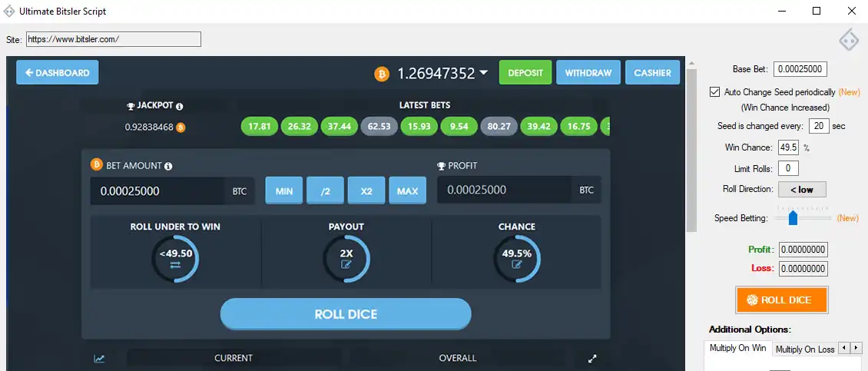Image resolution: width=868 pixels, height=371 pixels.
Task: Click the trophy icon beside Profit label
Action: (x=441, y=166)
